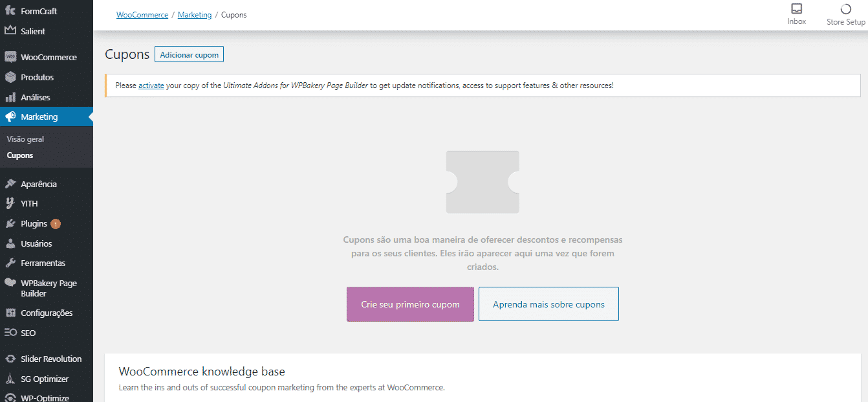Click the Produtos box icon
Image resolution: width=868 pixels, height=402 pixels.
10,77
